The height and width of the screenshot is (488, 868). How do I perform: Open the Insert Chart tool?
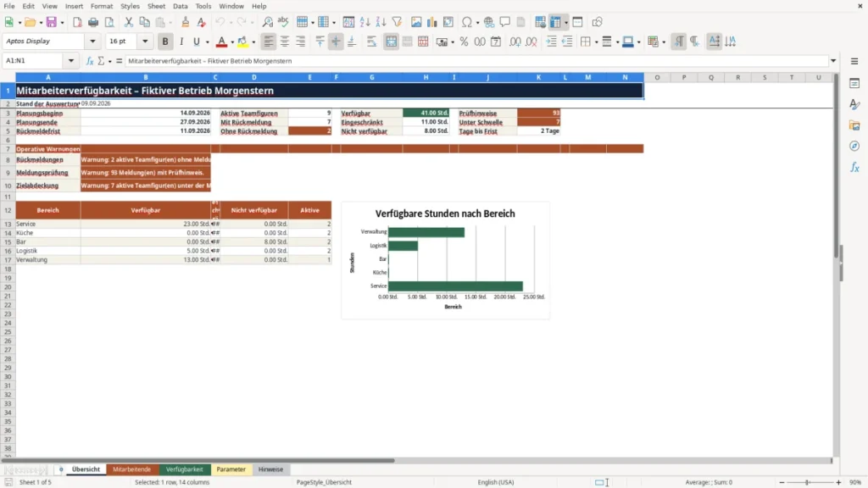point(431,22)
